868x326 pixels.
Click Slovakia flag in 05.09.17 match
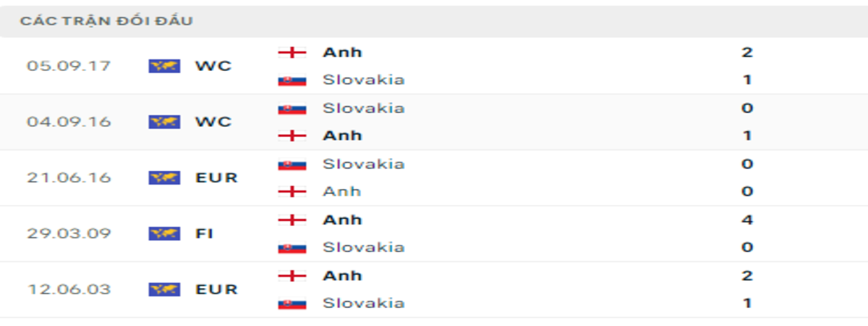(x=292, y=80)
